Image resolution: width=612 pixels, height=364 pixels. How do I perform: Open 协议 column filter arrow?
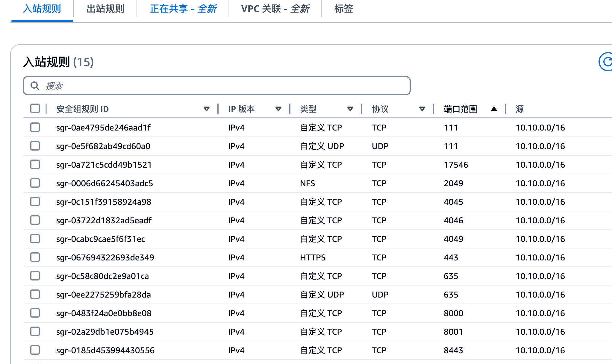coord(422,109)
